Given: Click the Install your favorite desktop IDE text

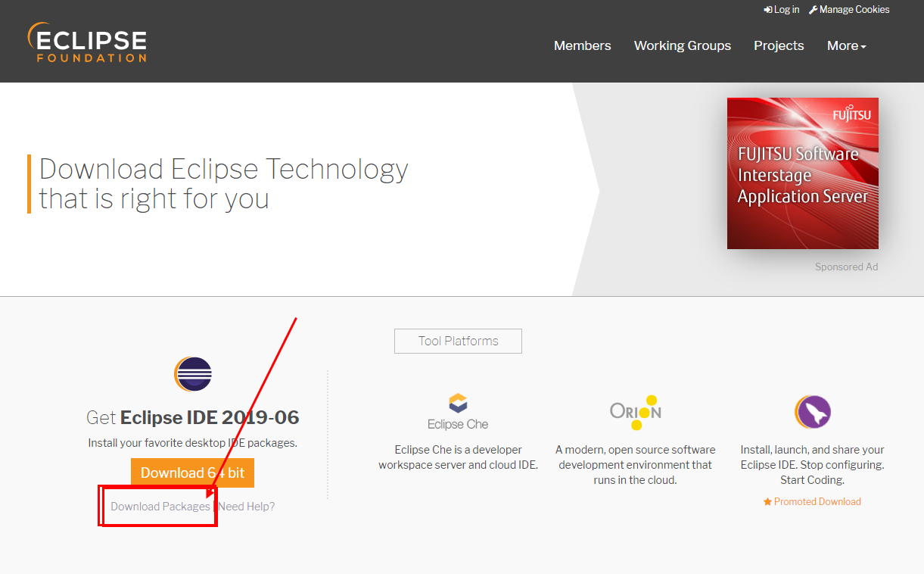Looking at the screenshot, I should coord(193,443).
